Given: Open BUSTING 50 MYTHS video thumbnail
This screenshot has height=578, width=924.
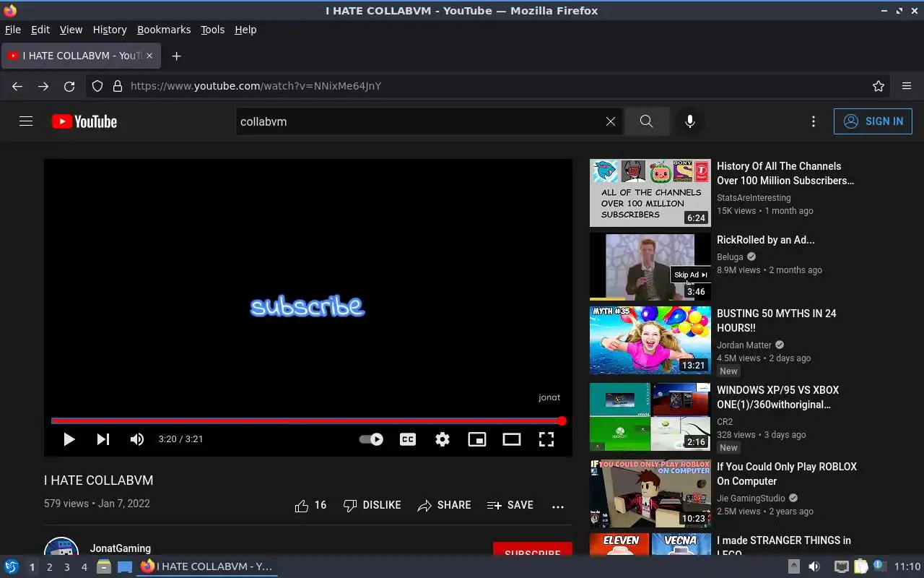Looking at the screenshot, I should tap(650, 340).
